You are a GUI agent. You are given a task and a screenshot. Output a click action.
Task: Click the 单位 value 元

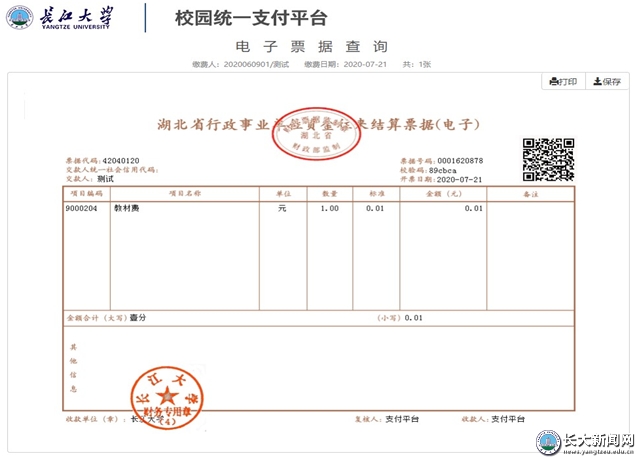pyautogui.click(x=282, y=208)
